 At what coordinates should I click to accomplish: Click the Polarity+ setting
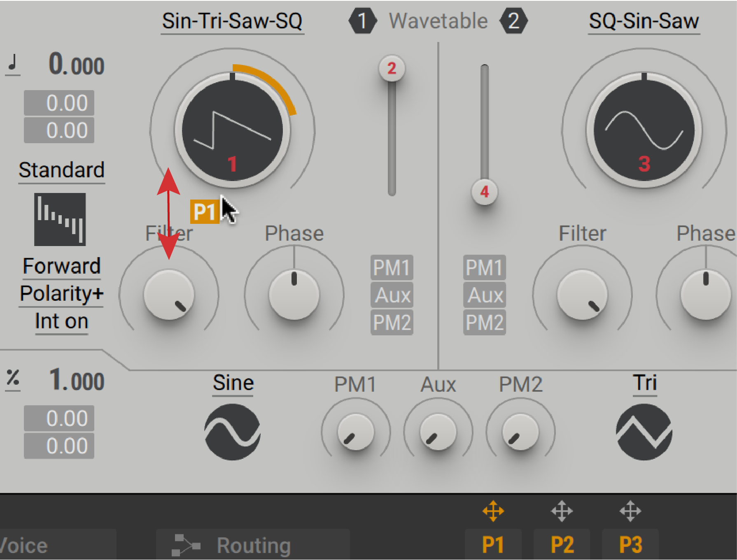click(x=62, y=294)
